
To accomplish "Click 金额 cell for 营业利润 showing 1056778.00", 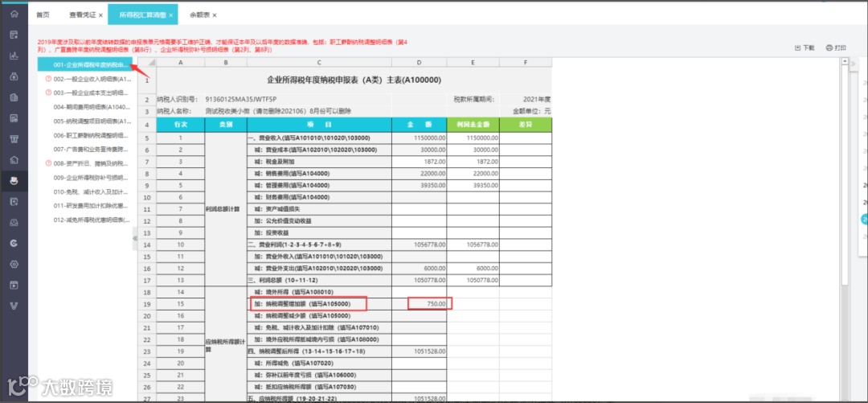I will click(x=419, y=245).
